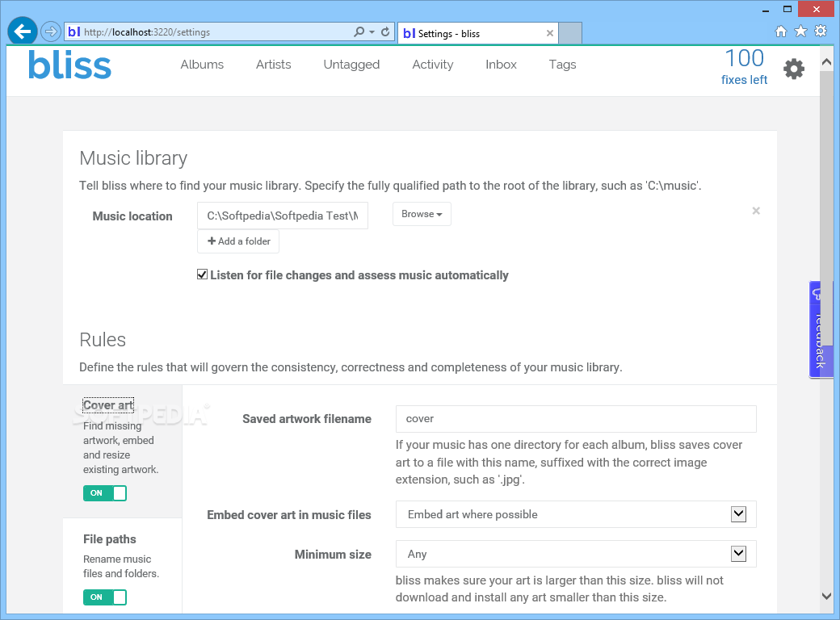The width and height of the screenshot is (840, 620).
Task: Close the Settings - bliss tab
Action: (550, 33)
